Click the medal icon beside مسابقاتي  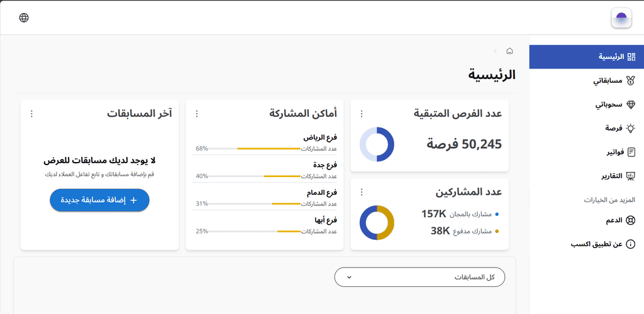(631, 81)
